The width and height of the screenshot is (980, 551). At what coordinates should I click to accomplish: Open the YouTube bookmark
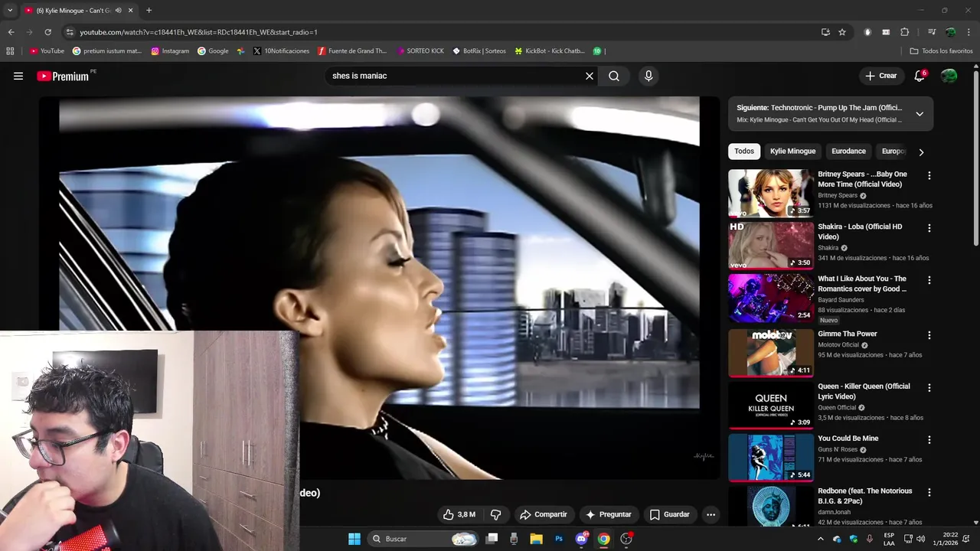[47, 51]
